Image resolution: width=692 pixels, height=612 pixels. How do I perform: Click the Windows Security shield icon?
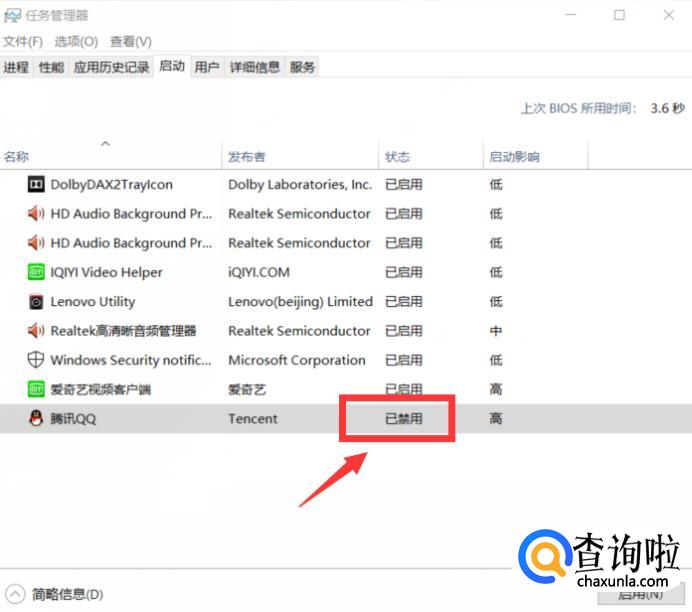[36, 360]
